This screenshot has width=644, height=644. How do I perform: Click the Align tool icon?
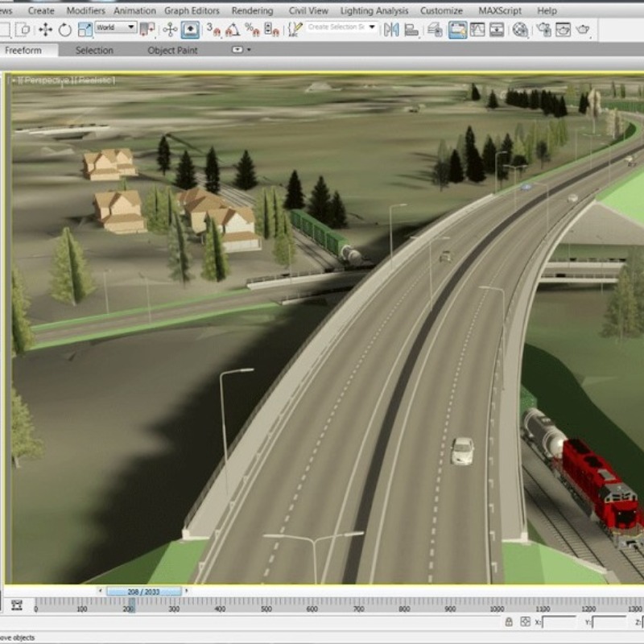413,30
